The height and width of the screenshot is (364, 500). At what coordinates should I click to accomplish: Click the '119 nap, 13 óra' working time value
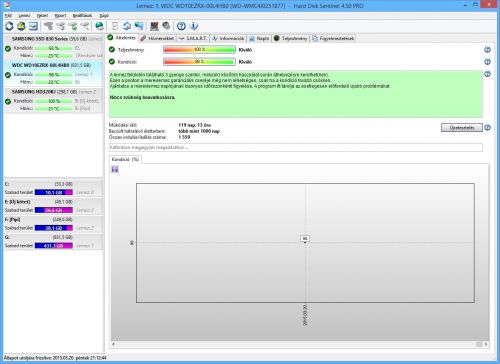click(x=195, y=125)
